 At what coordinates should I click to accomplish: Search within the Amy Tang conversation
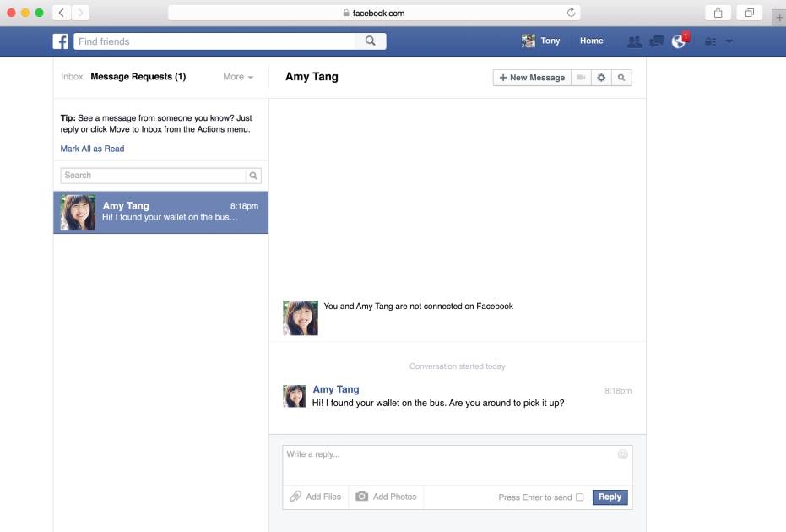(x=622, y=77)
